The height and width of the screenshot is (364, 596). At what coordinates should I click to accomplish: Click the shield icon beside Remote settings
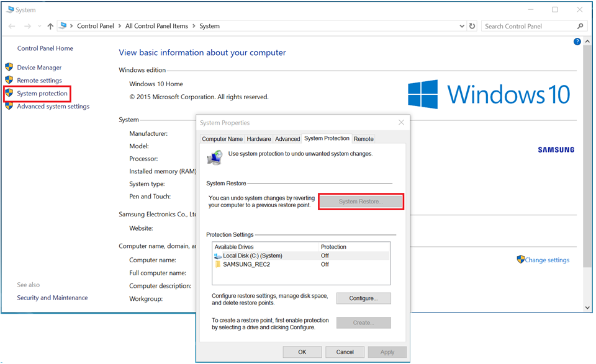click(x=9, y=80)
